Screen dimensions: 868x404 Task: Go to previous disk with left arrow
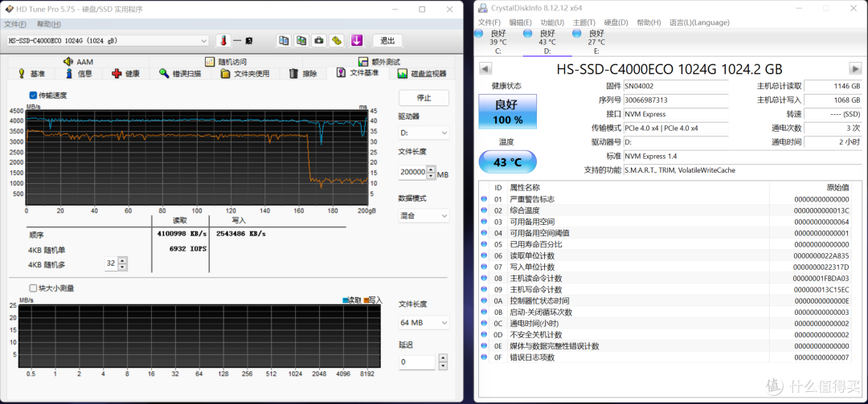tap(485, 68)
